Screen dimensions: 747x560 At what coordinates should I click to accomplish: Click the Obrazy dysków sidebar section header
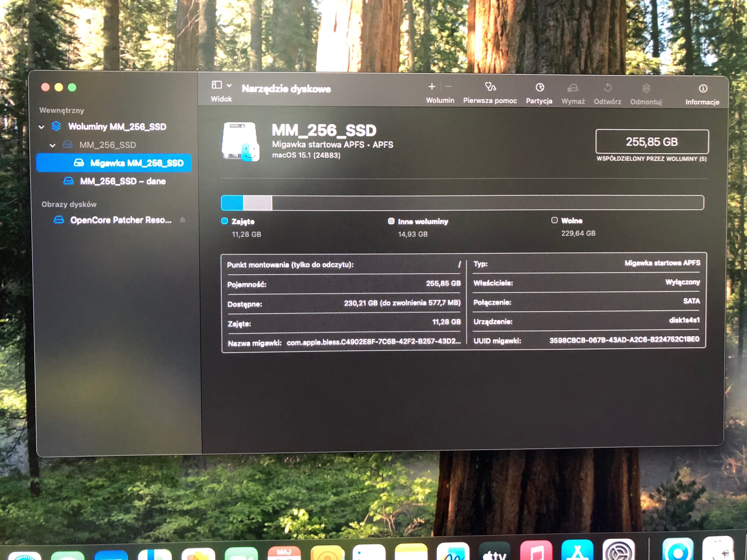click(69, 204)
